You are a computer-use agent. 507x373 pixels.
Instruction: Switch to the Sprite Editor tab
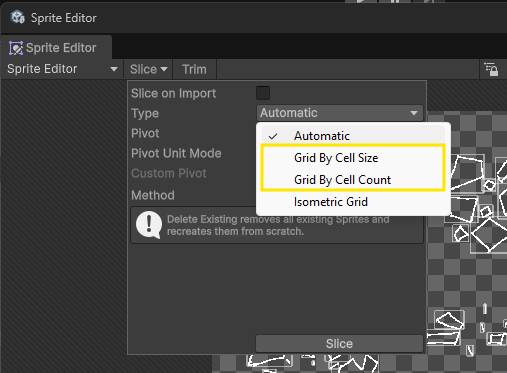pyautogui.click(x=57, y=48)
